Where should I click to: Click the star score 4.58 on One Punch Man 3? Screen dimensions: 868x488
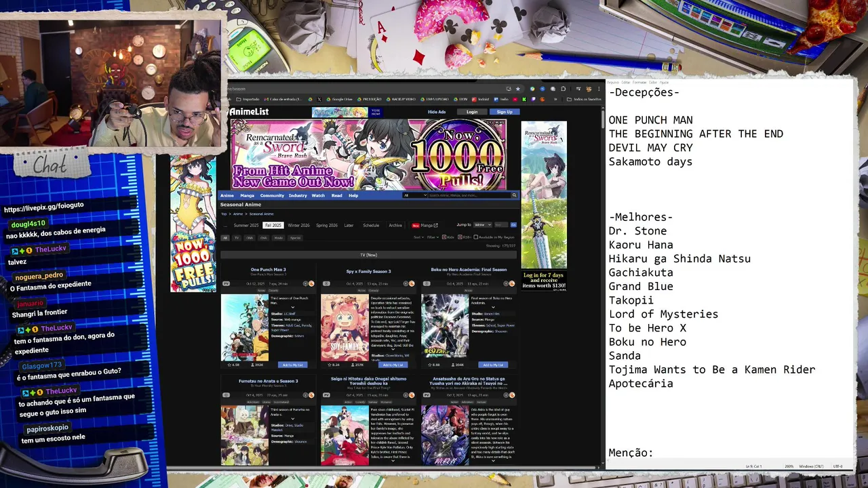pos(233,365)
